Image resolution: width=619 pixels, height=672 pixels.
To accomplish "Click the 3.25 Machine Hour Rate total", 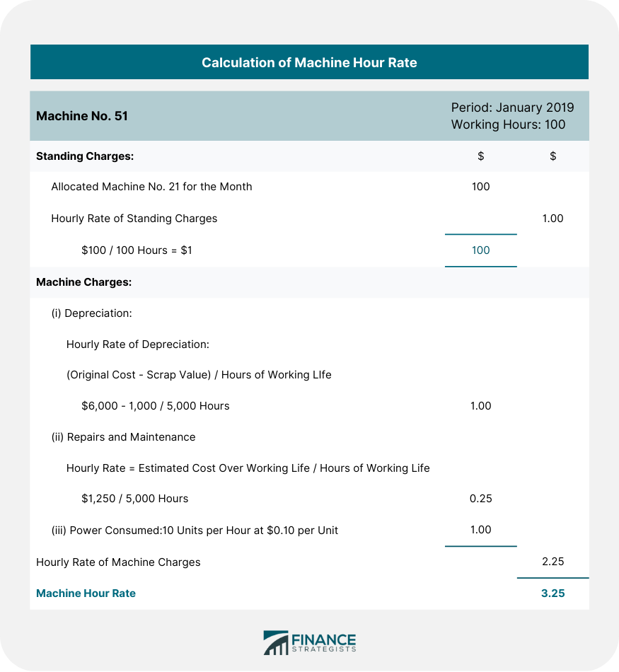I will point(553,593).
